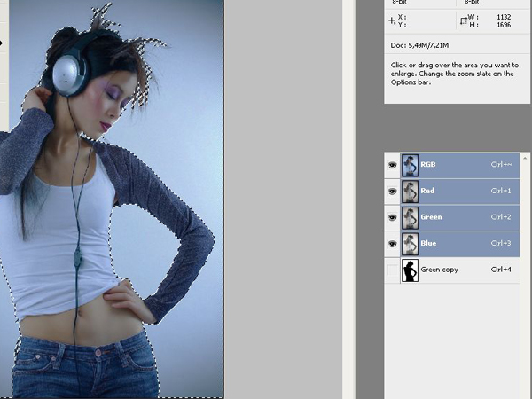Image resolution: width=532 pixels, height=399 pixels.
Task: Hide the Green channel eye icon
Action: pyautogui.click(x=392, y=217)
